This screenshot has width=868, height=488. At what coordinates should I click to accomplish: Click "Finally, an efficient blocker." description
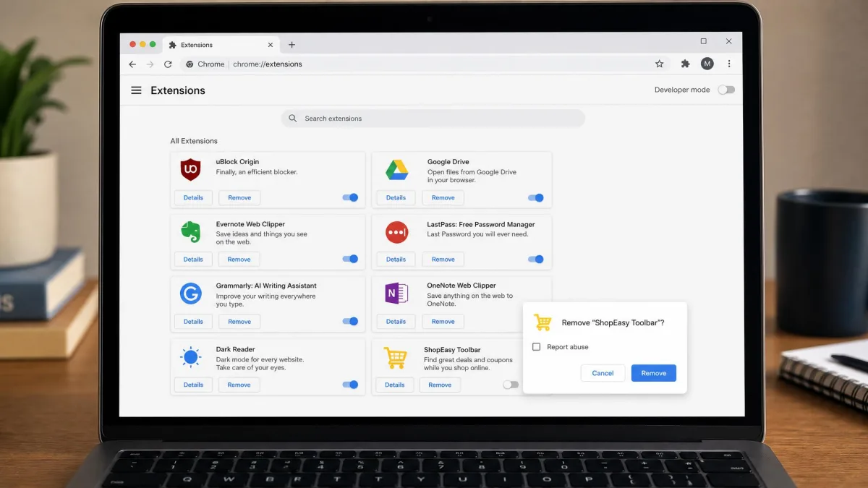[x=257, y=172]
